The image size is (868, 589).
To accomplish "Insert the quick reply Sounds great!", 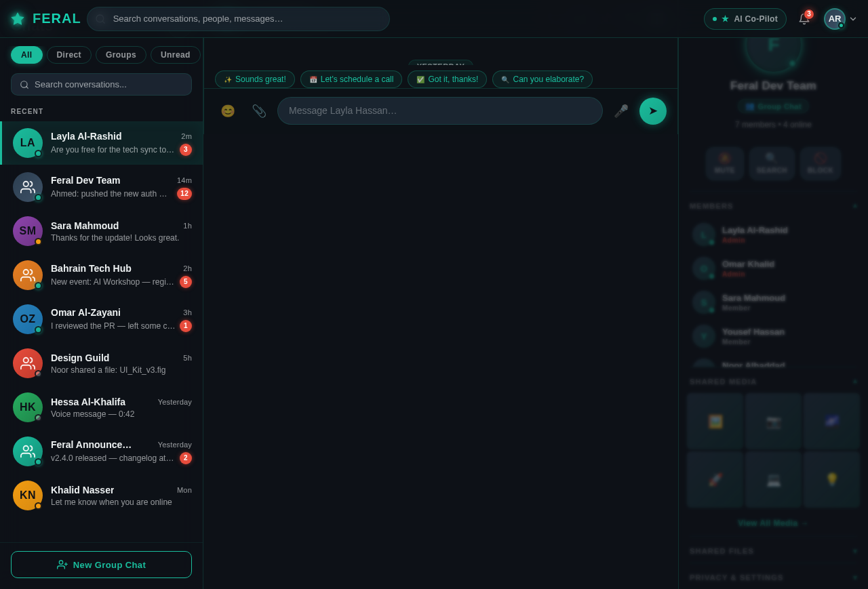I will click(254, 79).
